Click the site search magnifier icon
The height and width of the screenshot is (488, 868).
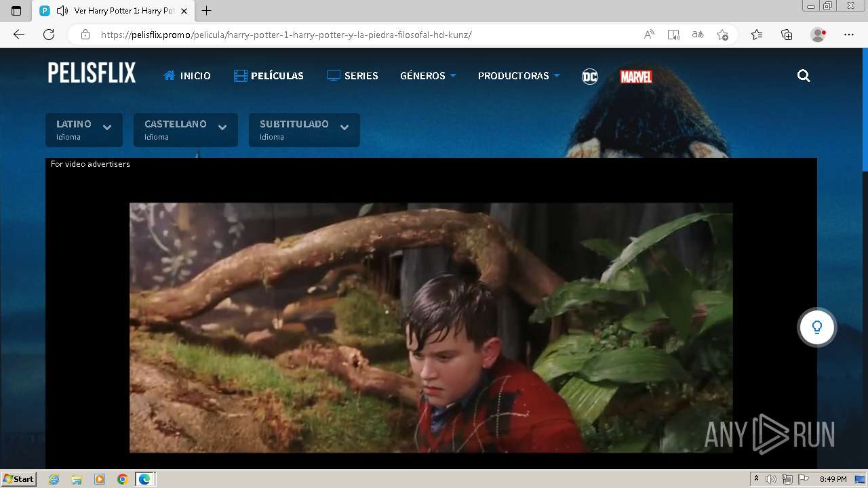coord(804,76)
